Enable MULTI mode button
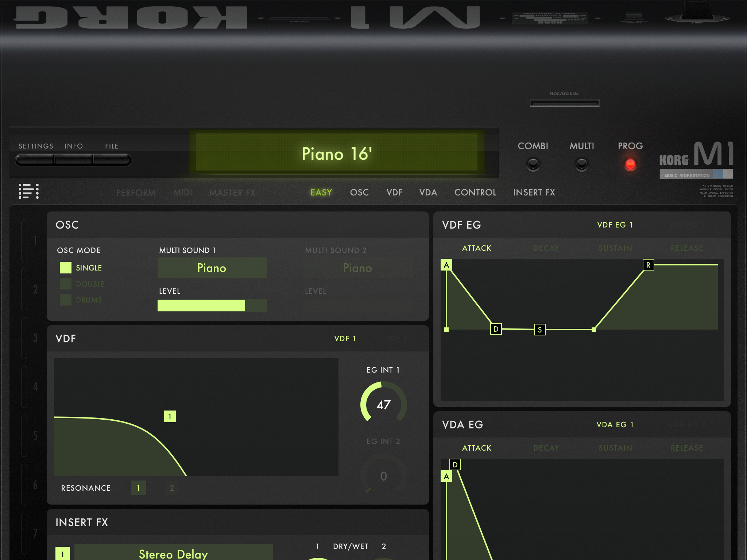The width and height of the screenshot is (747, 560). (581, 164)
